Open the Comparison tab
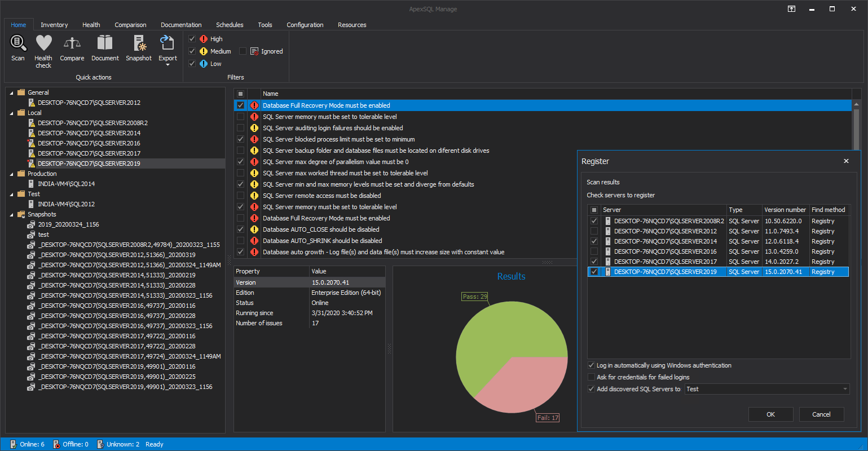868x451 pixels. 130,25
